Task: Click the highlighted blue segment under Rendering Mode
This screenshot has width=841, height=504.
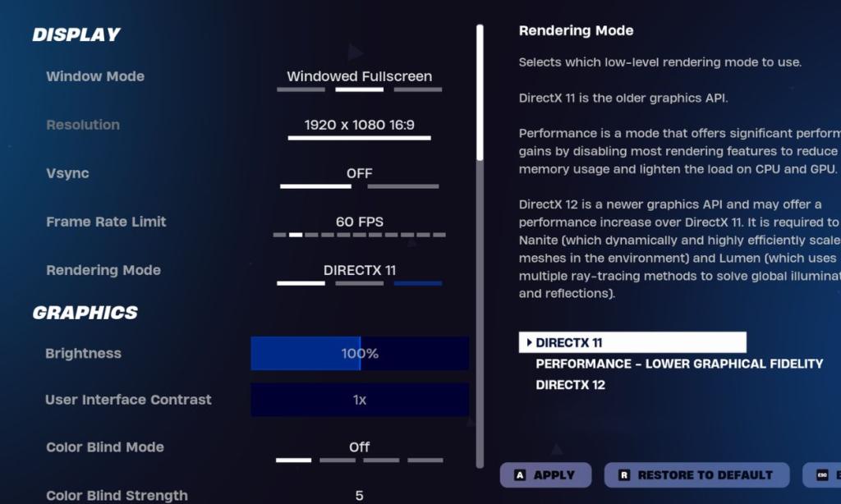Action: (x=417, y=283)
